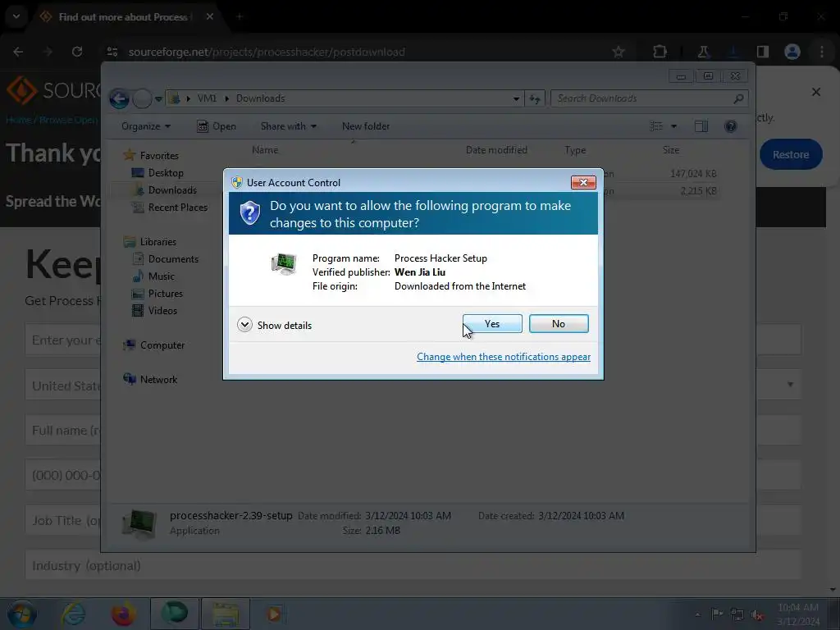The width and height of the screenshot is (840, 630).
Task: Select Libraries in navigation pane
Action: tap(158, 242)
